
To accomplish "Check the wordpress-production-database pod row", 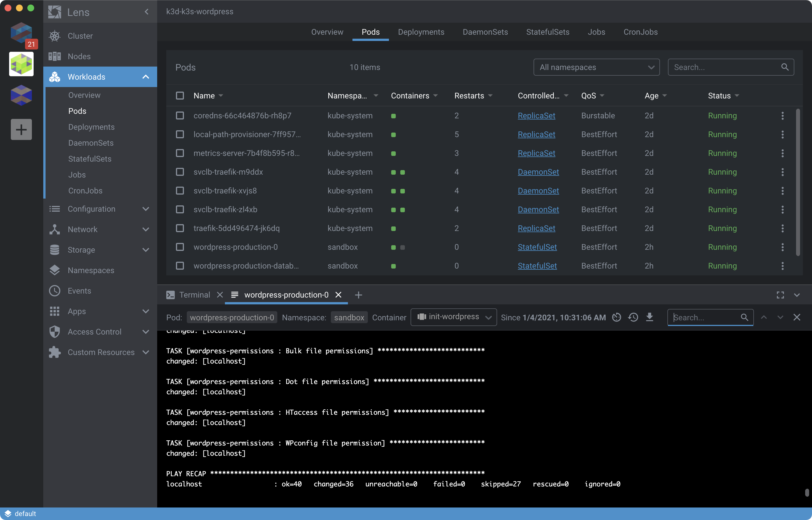I will [x=180, y=266].
